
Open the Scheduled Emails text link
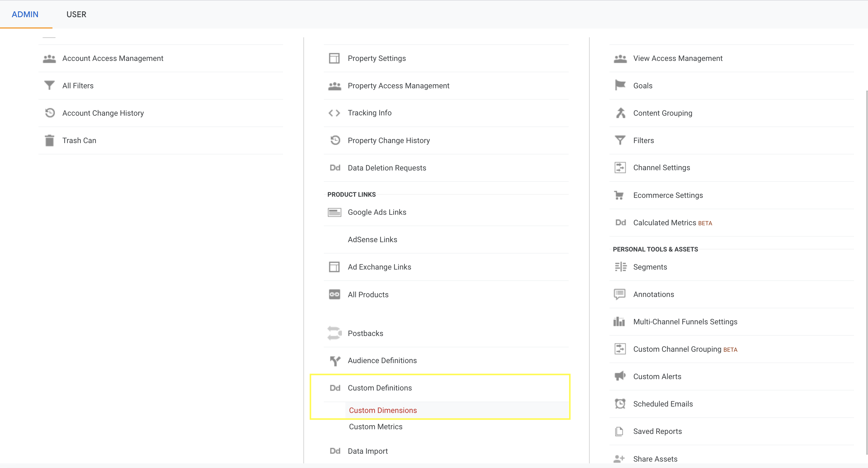(x=663, y=404)
